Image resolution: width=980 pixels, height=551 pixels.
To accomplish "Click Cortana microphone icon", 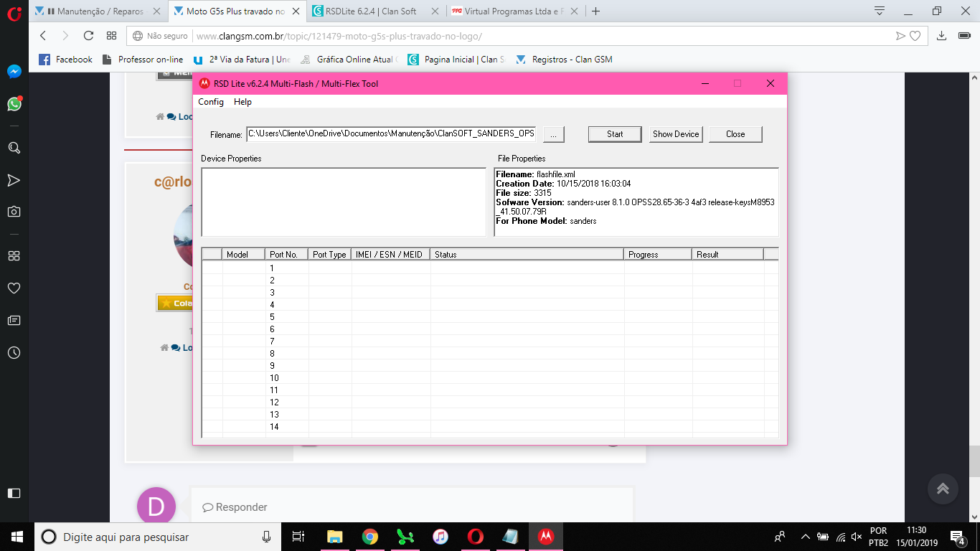I will 266,537.
